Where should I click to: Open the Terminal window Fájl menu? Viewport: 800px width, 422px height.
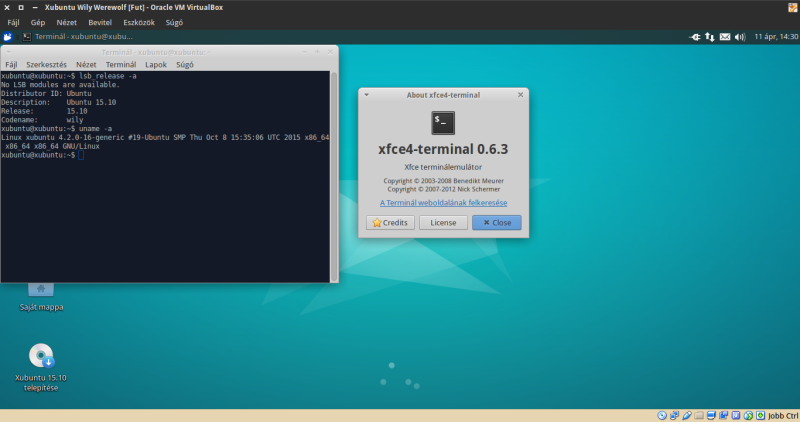[11, 65]
